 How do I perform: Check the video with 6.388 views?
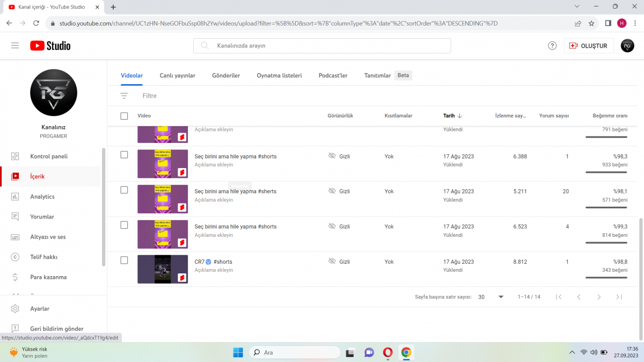click(x=124, y=155)
